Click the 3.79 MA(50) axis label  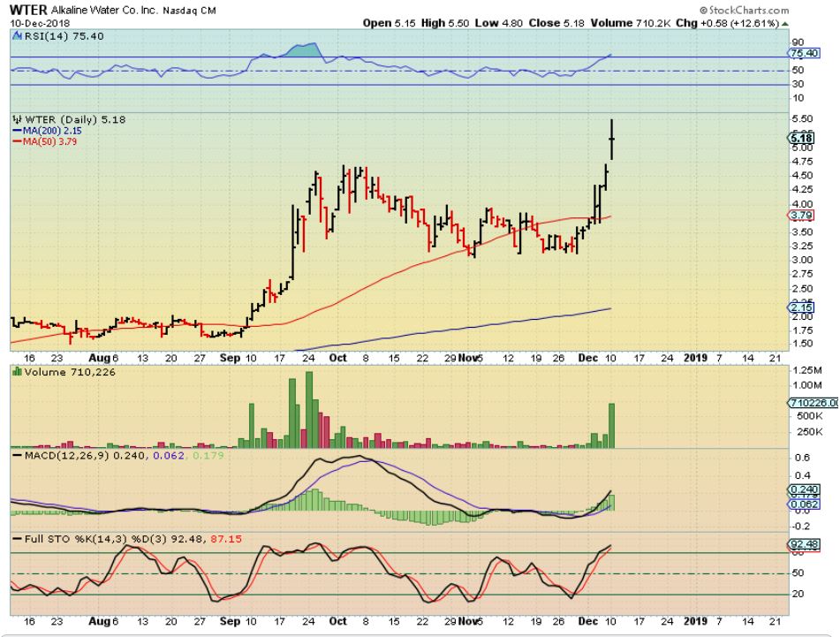801,215
